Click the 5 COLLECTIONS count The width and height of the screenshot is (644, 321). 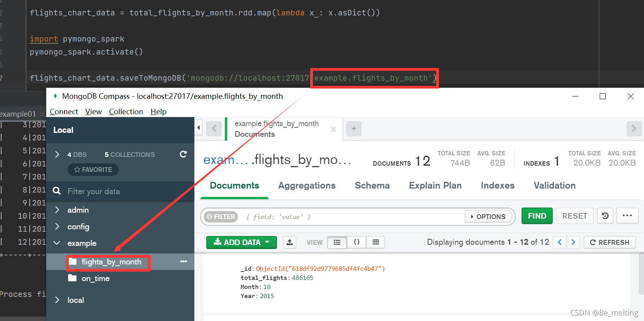[x=130, y=155]
